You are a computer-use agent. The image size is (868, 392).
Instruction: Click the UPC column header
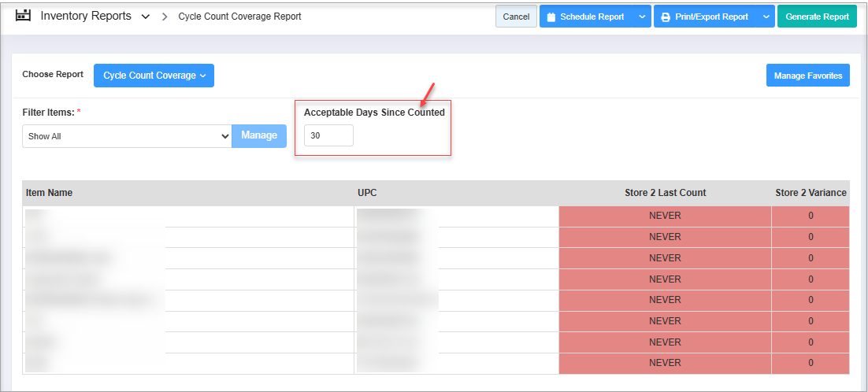(367, 193)
